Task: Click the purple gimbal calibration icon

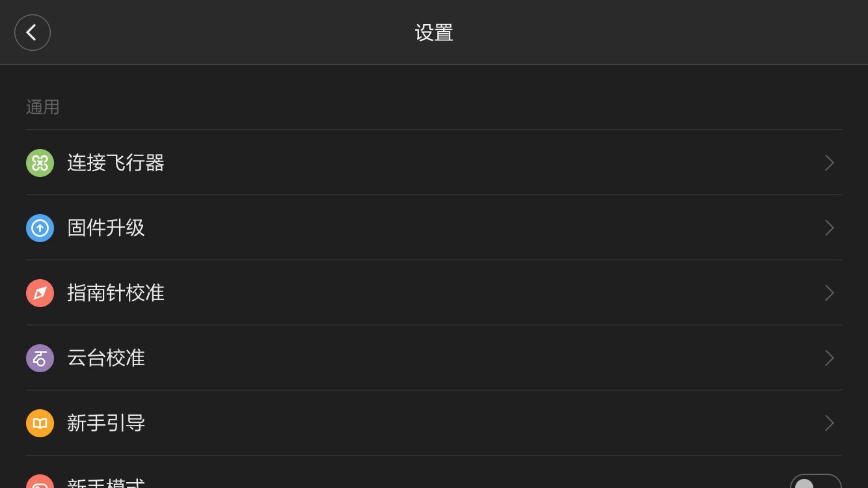Action: (40, 358)
